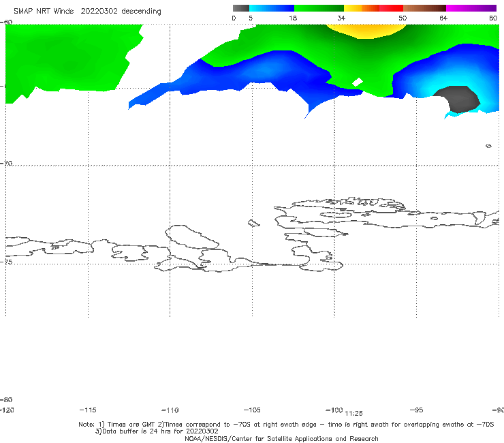Click the colorbar label '50'
The width and height of the screenshot is (504, 443).
[x=403, y=18]
